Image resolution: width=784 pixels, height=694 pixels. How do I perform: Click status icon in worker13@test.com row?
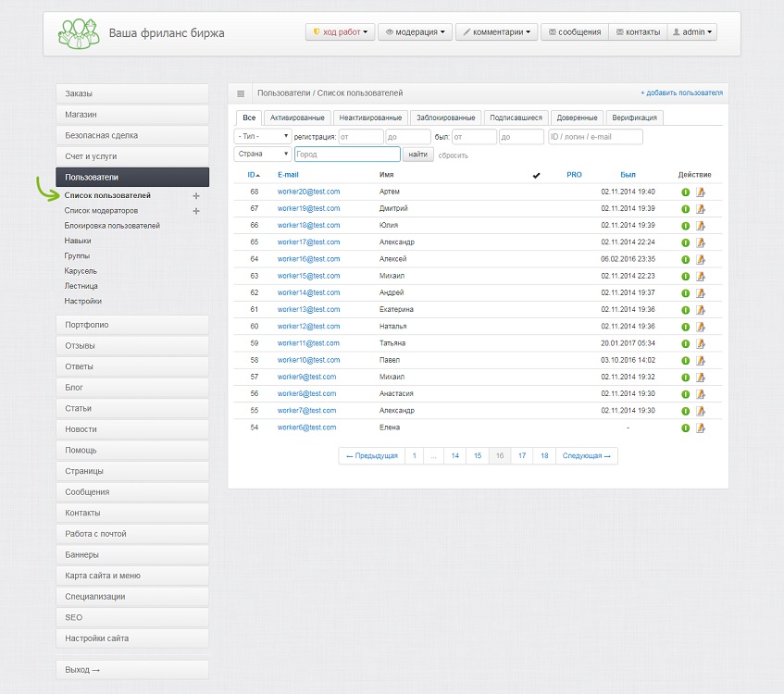click(x=686, y=310)
